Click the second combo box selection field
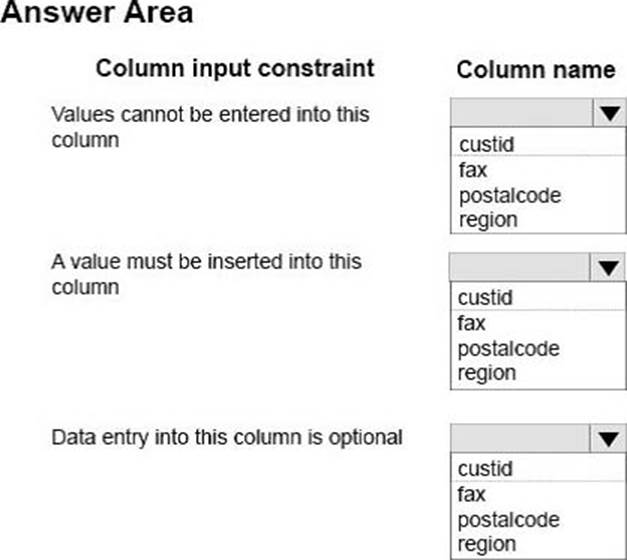The width and height of the screenshot is (627, 560). (520, 268)
